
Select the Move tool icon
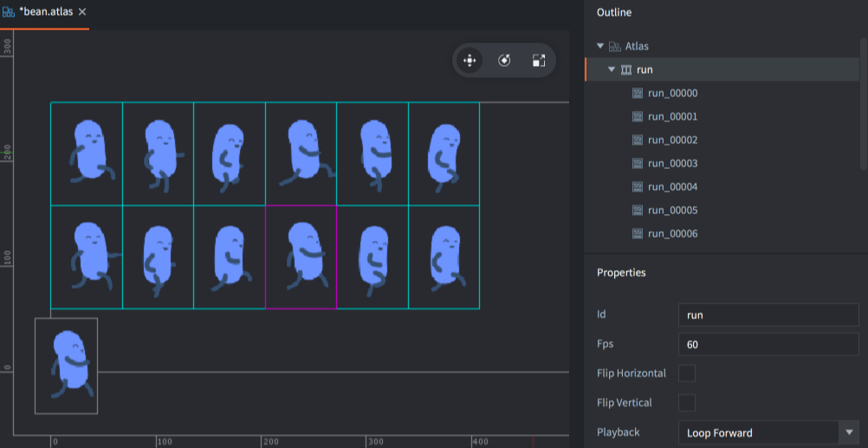click(x=470, y=61)
